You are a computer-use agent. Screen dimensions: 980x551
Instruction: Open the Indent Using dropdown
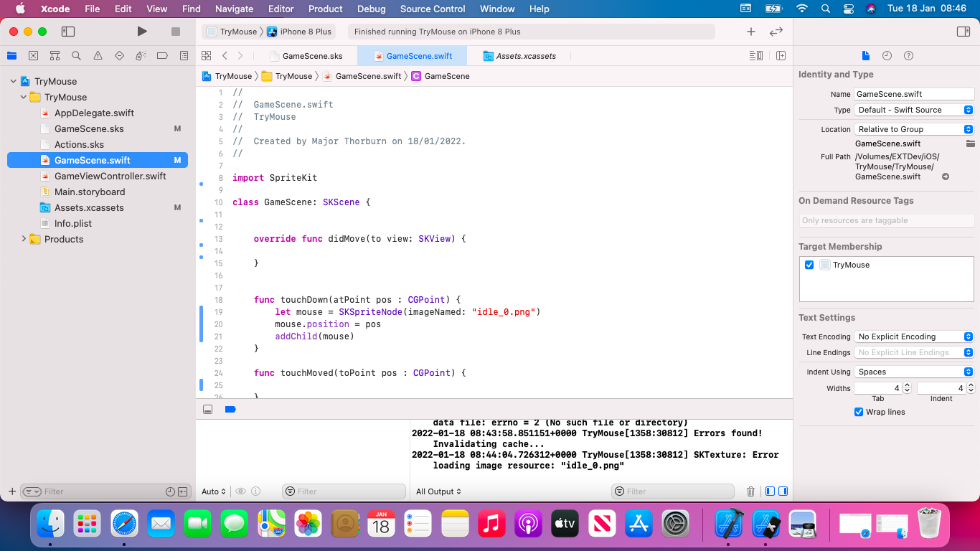(x=914, y=372)
